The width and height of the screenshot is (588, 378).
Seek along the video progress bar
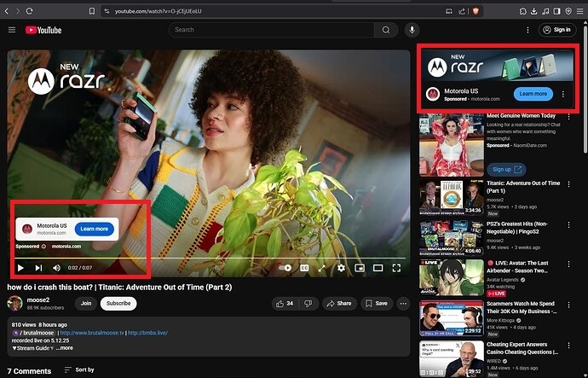pyautogui.click(x=210, y=259)
